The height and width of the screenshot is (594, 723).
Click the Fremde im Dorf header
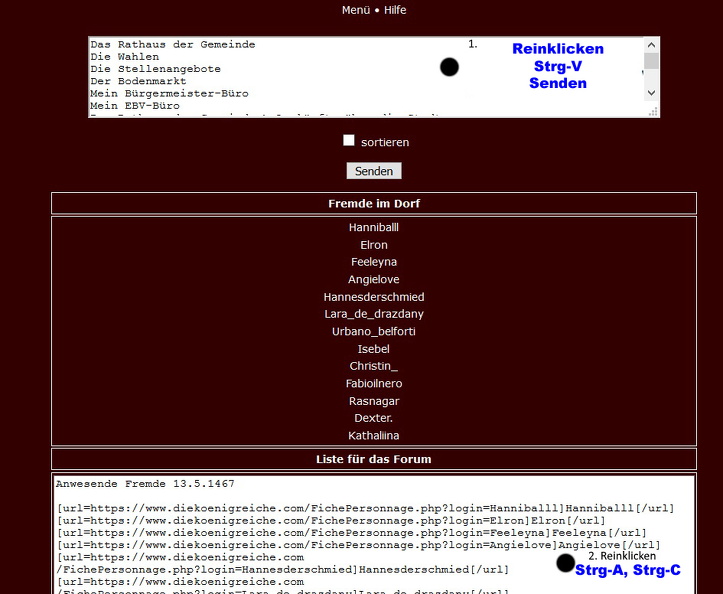click(374, 203)
